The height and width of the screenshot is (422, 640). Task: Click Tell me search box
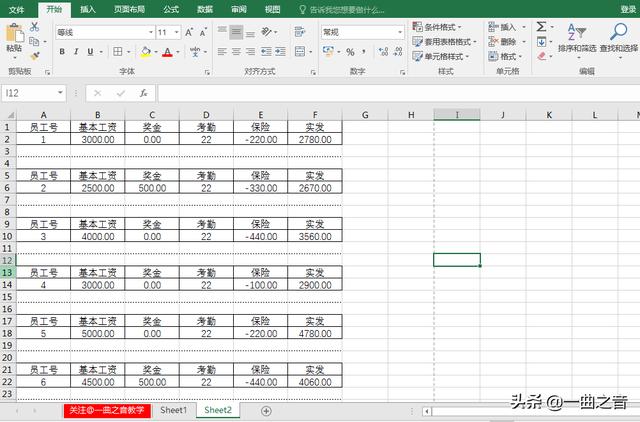coord(343,10)
